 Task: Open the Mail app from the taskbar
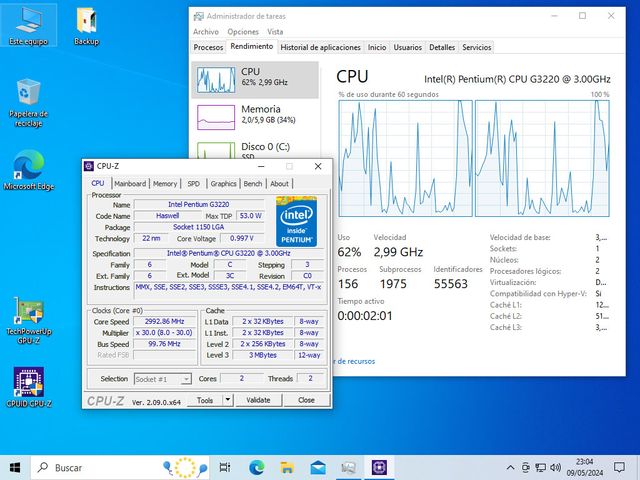click(x=318, y=467)
